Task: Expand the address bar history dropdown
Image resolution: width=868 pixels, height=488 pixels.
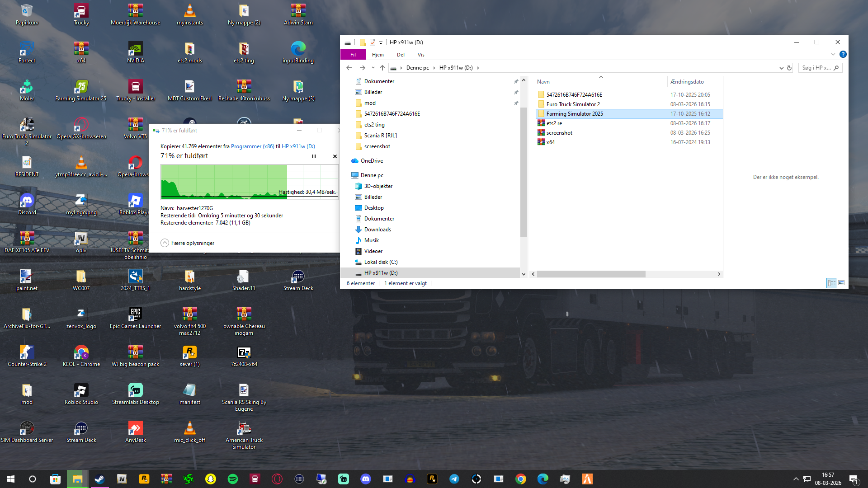Action: click(781, 68)
